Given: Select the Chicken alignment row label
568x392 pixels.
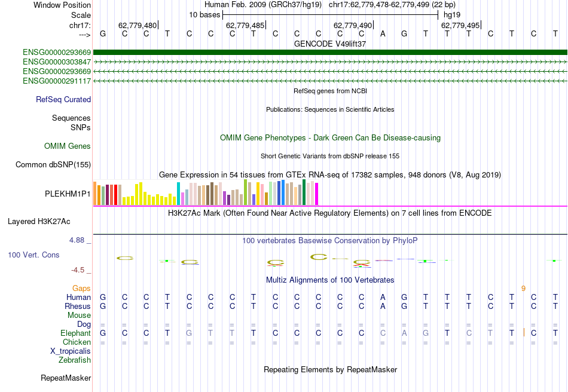Looking at the screenshot, I should (x=77, y=342).
